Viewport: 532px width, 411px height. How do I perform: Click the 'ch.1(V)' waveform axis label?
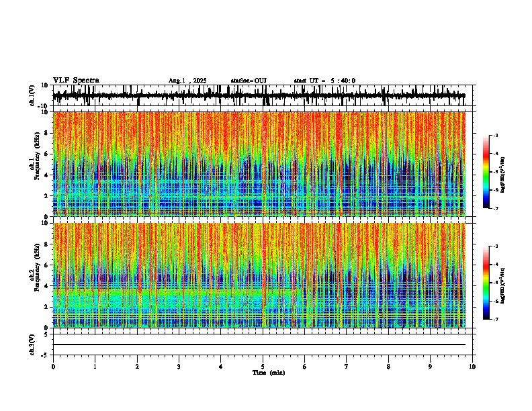tap(32, 95)
